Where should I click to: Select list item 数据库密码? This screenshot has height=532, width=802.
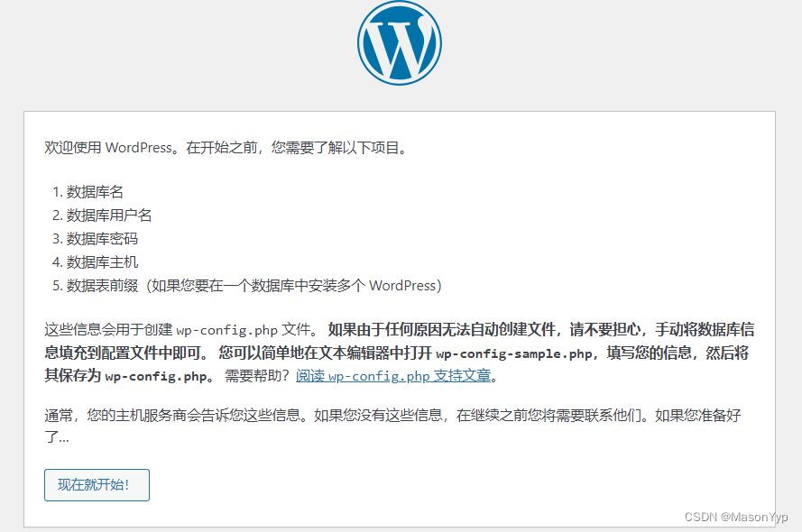pos(102,239)
